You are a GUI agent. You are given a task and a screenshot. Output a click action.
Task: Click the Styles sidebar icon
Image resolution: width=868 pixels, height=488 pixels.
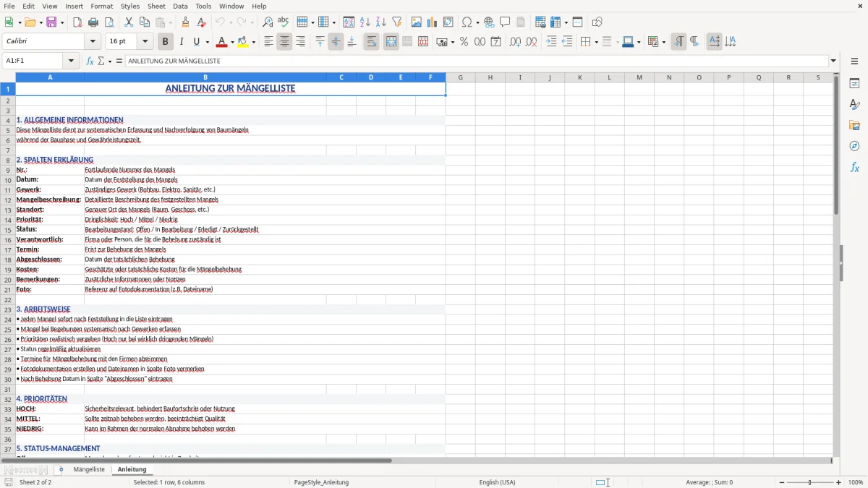pyautogui.click(x=854, y=104)
